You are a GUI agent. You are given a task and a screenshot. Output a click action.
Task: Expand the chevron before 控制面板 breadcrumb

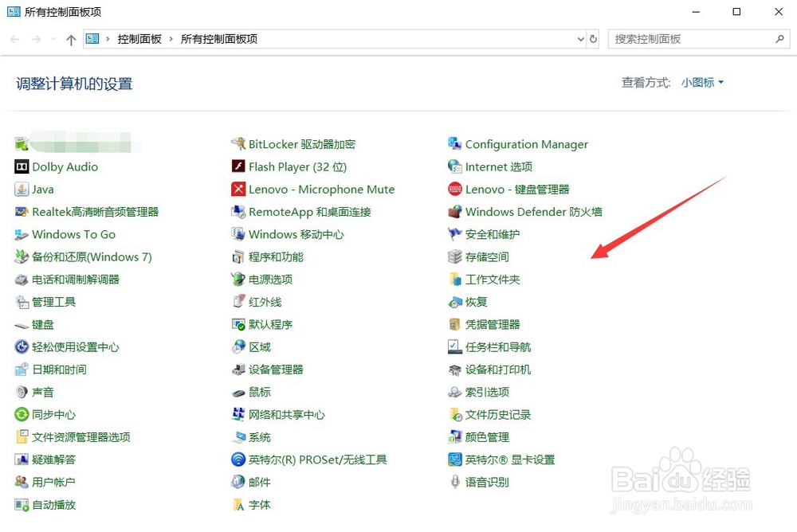(108, 39)
